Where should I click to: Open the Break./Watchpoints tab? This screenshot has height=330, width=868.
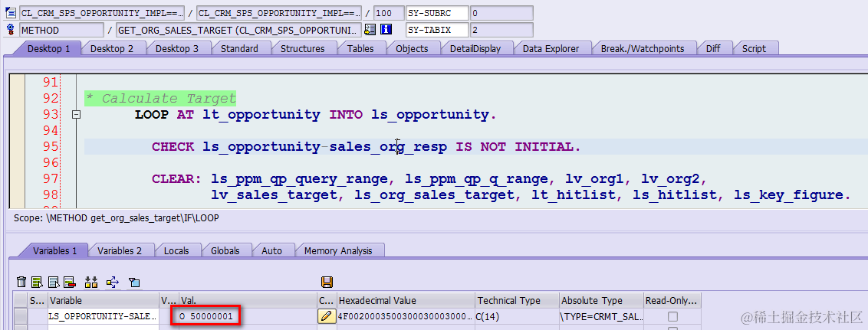(642, 49)
